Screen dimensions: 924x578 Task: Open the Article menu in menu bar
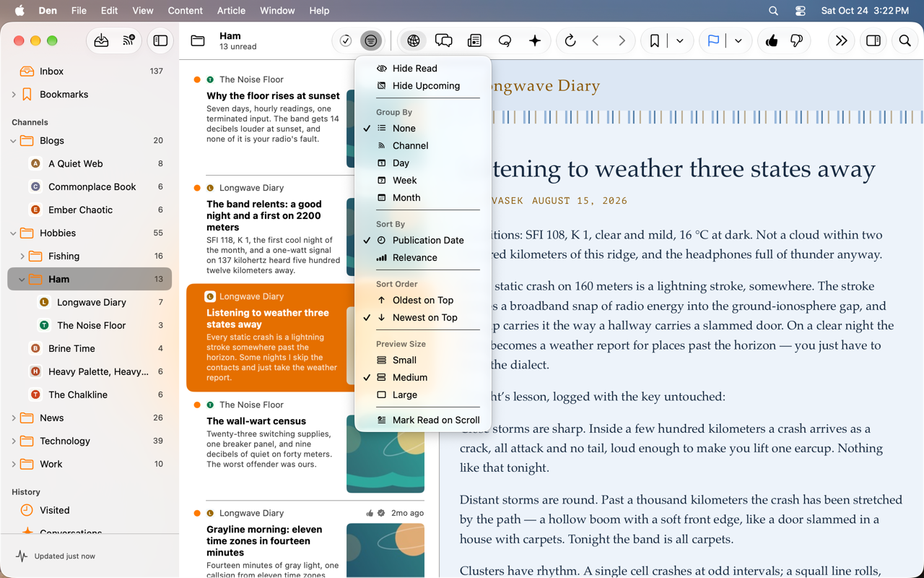coord(231,11)
